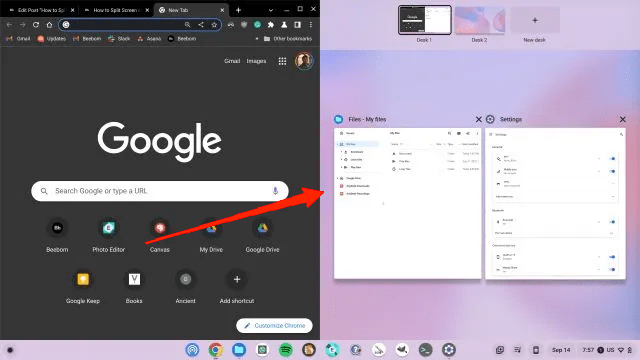
Task: Open the Other bookmarks folder
Action: pos(288,39)
